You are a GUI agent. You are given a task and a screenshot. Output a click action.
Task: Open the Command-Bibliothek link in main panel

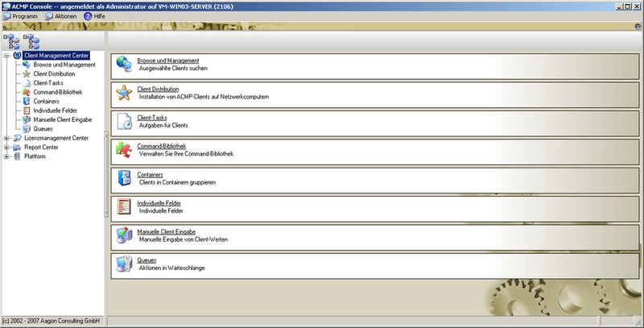coord(162,146)
